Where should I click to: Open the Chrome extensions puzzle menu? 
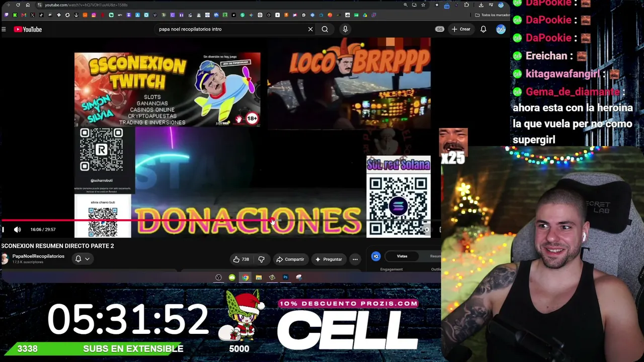coord(466,5)
